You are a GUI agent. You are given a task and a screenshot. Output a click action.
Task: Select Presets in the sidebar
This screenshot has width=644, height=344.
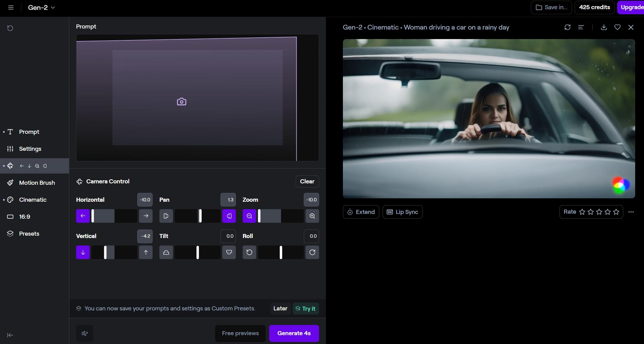click(x=29, y=234)
